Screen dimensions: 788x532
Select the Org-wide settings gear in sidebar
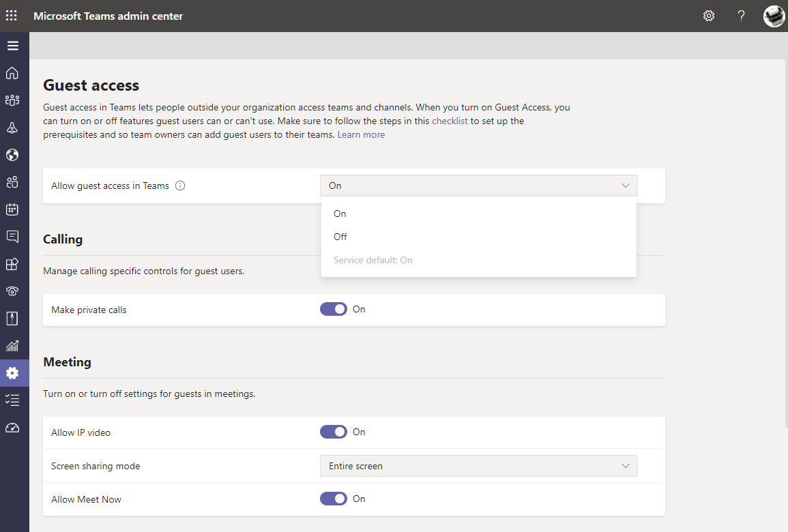point(12,373)
